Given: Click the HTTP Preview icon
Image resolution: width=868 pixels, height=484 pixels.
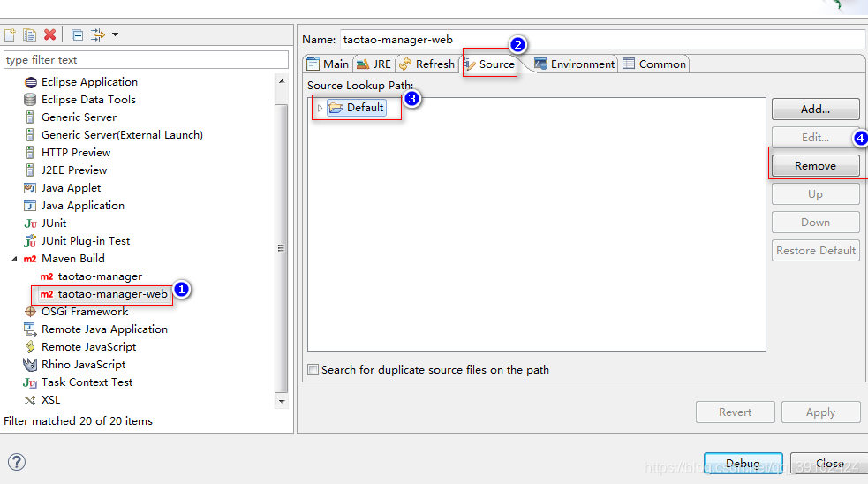Looking at the screenshot, I should click(x=30, y=153).
